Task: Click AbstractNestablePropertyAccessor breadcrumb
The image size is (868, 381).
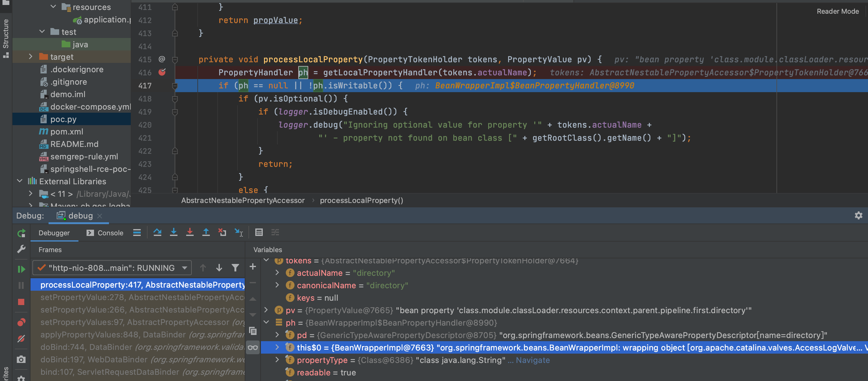Action: tap(243, 200)
